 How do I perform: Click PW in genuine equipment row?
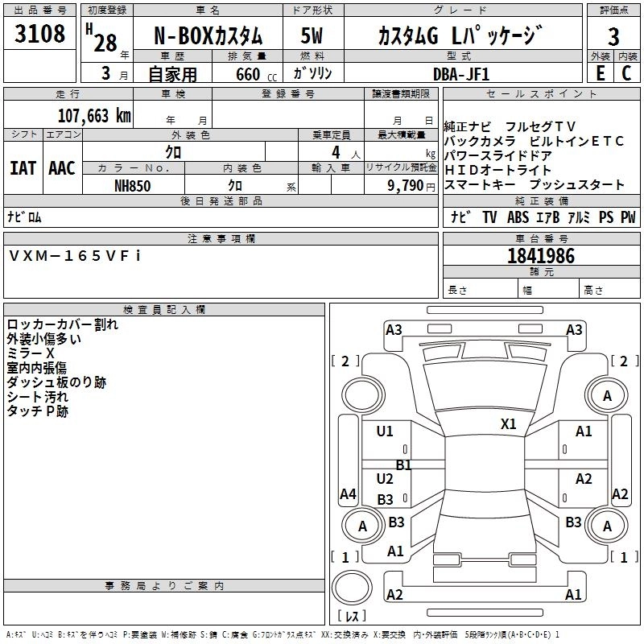[628, 217]
